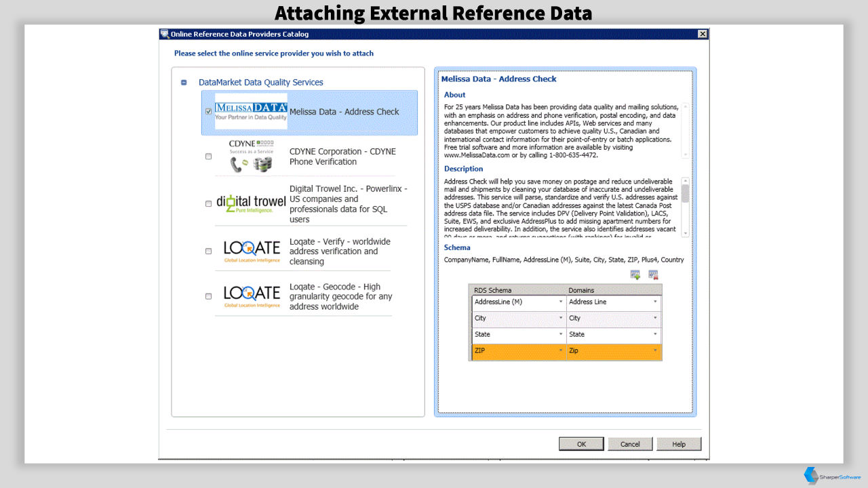Image resolution: width=868 pixels, height=488 pixels.
Task: Collapse the DataMarket Data Quality Services group
Action: [184, 83]
